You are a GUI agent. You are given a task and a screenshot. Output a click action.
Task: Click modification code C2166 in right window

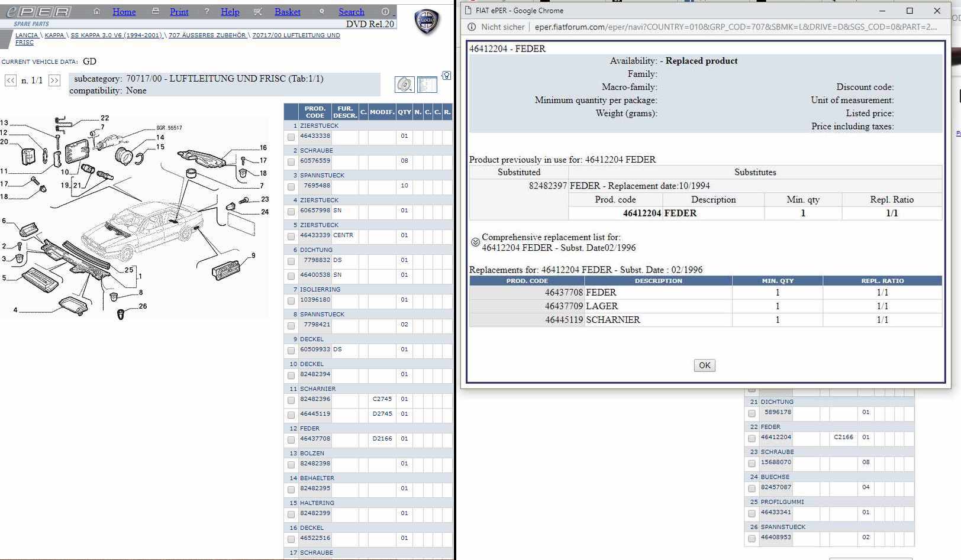coord(843,438)
